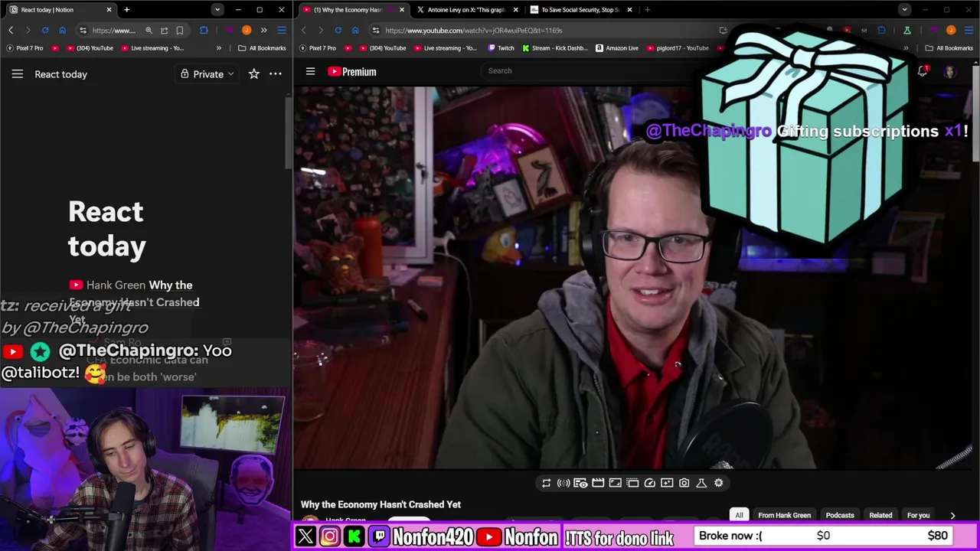Close the Antoine Levy on X tab
This screenshot has width=980, height=551.
coord(515,10)
